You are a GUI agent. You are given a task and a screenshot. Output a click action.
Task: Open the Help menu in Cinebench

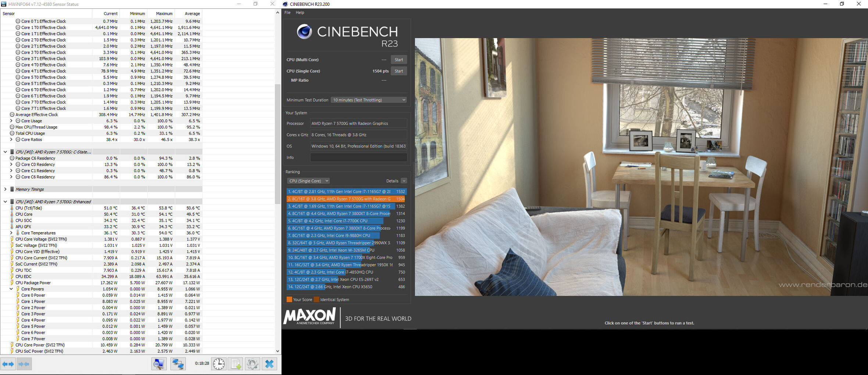[x=300, y=12]
